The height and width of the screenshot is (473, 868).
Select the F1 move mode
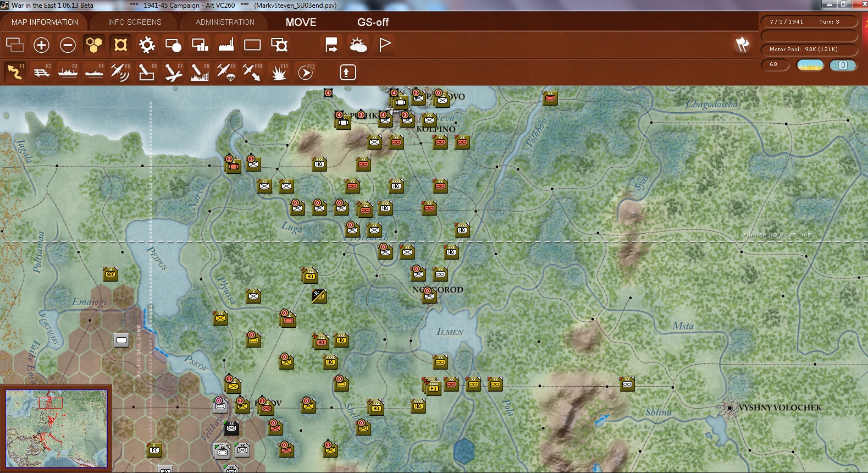(15, 72)
